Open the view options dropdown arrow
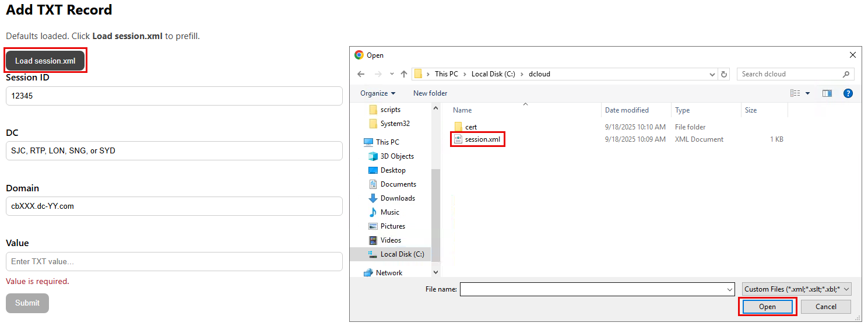 pyautogui.click(x=807, y=93)
